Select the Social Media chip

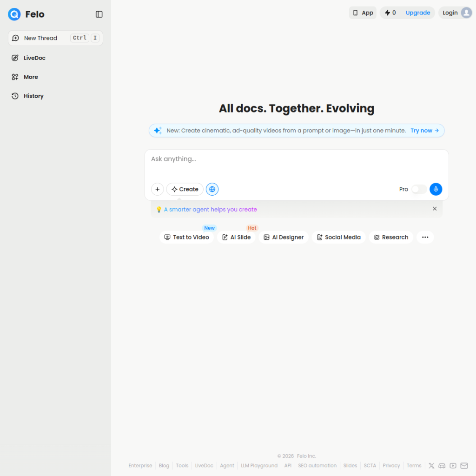[x=338, y=237]
